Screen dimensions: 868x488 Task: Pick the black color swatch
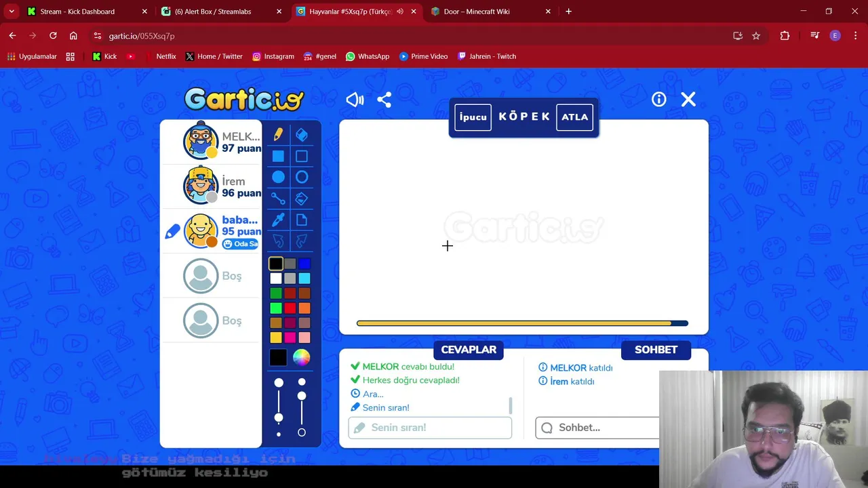tap(275, 264)
